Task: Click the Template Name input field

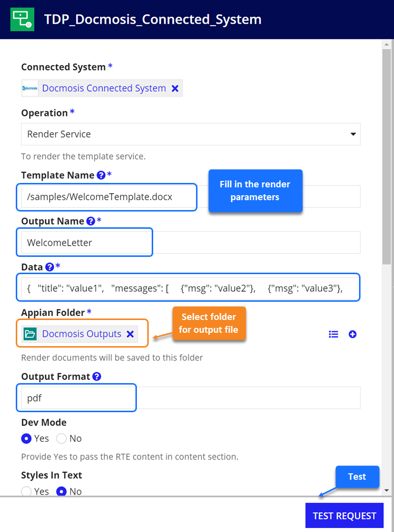Action: tap(191, 197)
